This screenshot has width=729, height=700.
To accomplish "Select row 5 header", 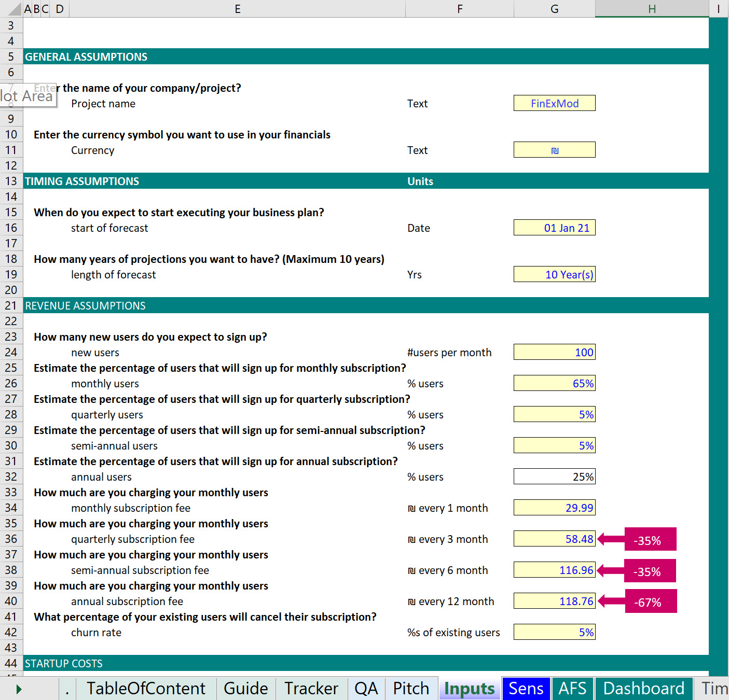I will 11,57.
